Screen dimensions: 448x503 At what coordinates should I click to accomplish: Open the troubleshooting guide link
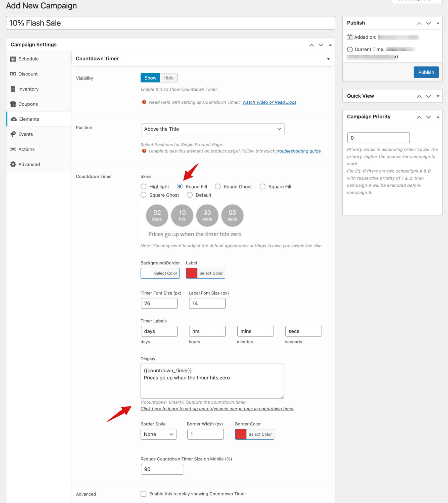click(x=298, y=151)
